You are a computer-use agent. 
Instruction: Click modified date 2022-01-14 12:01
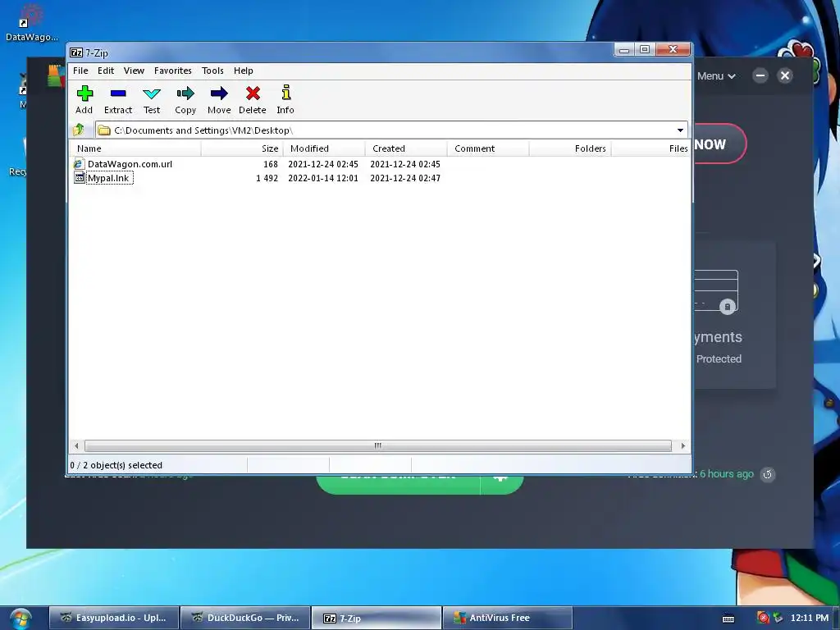(323, 178)
